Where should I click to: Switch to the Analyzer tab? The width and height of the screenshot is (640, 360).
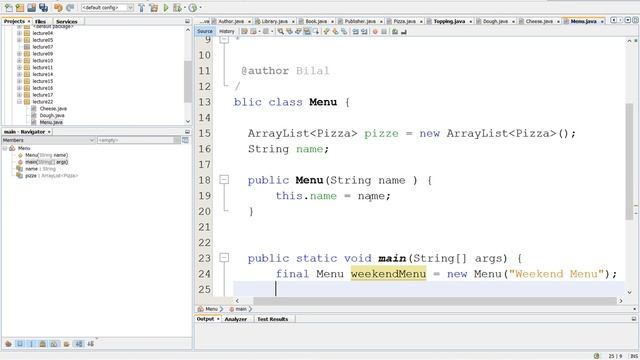point(236,319)
